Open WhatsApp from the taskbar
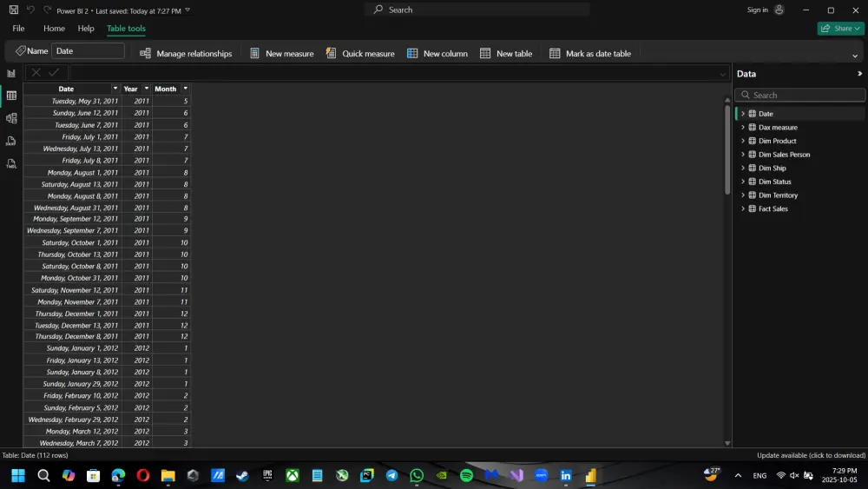Screen dimensions: 868x489 pos(417,475)
